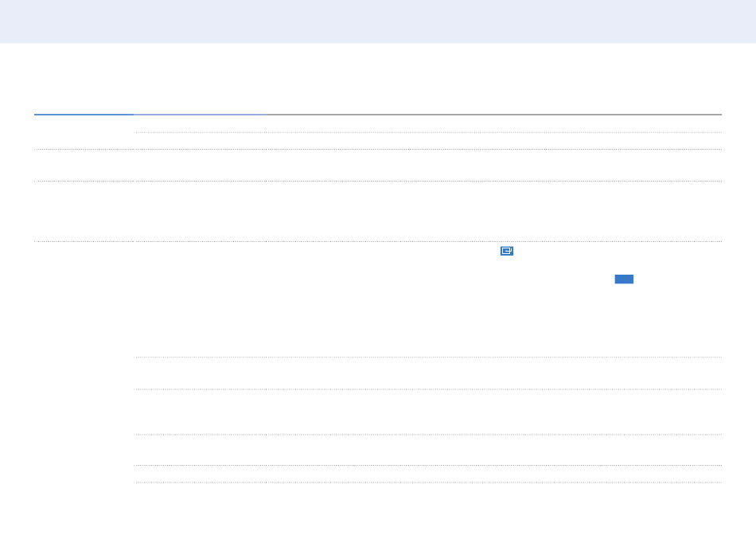Click the dark blue segment of the table header rule
This screenshot has width=756, height=535.
click(84, 115)
